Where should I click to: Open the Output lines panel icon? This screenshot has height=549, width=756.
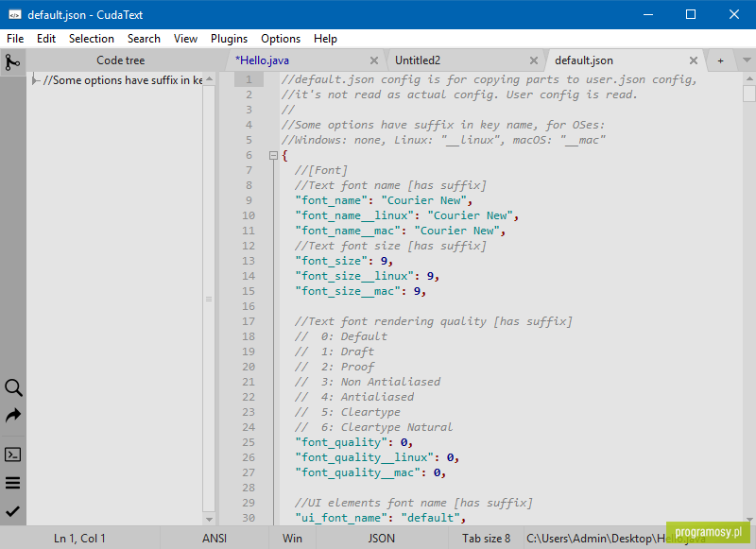pos(13,483)
